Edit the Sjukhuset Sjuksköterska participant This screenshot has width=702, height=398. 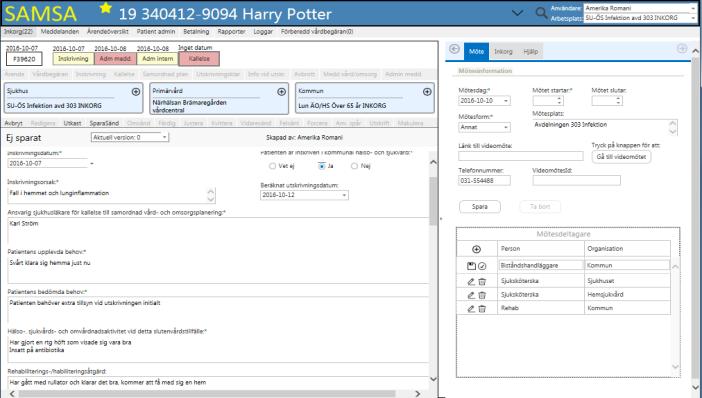click(471, 282)
